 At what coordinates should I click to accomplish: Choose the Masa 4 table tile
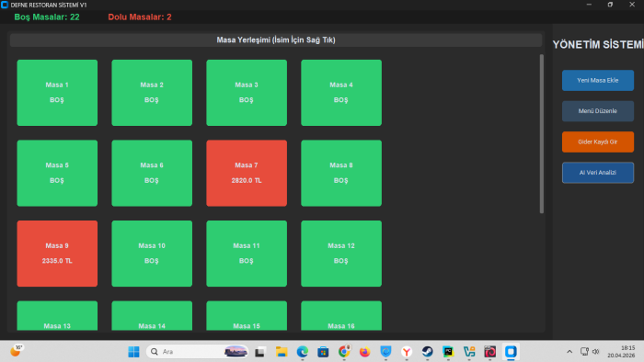341,93
